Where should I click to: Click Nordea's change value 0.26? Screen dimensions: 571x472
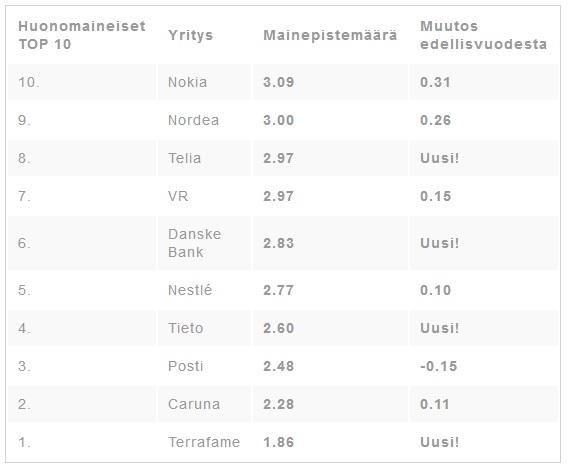[x=436, y=120]
